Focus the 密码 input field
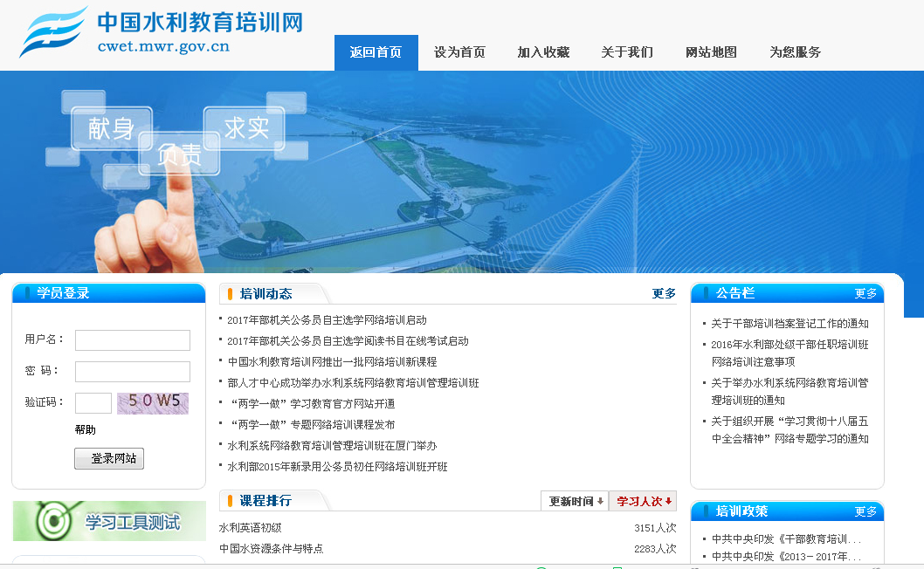This screenshot has width=924, height=569. pyautogui.click(x=132, y=371)
